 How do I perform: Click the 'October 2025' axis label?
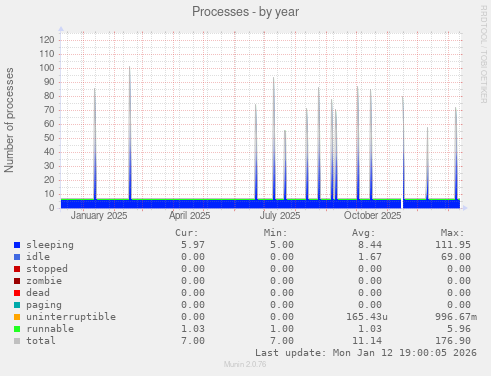click(372, 216)
